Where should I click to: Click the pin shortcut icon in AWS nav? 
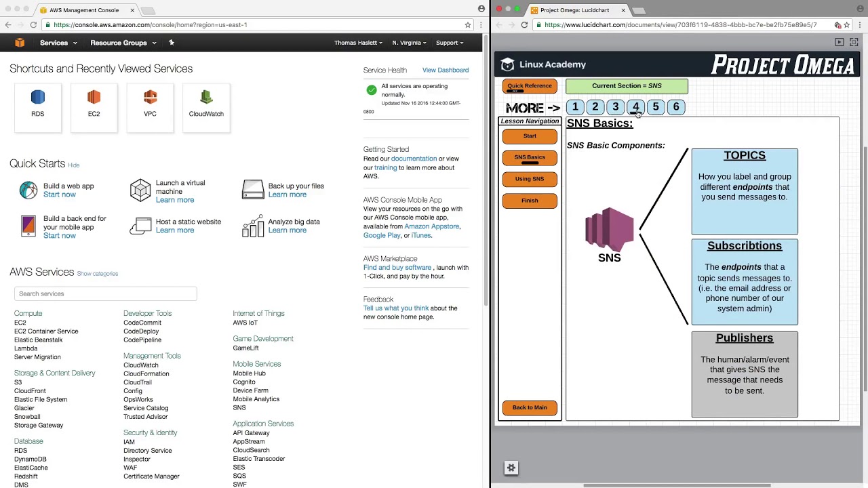click(x=172, y=43)
